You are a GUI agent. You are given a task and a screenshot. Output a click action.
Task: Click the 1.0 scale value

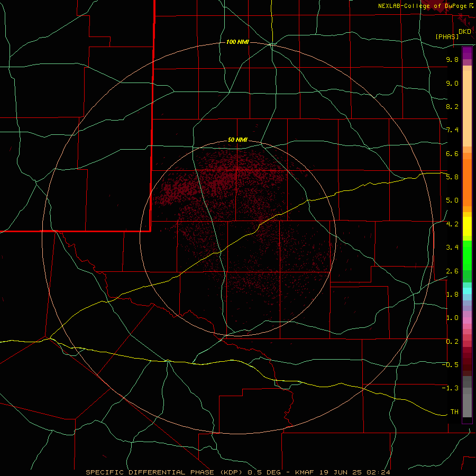pos(452,318)
